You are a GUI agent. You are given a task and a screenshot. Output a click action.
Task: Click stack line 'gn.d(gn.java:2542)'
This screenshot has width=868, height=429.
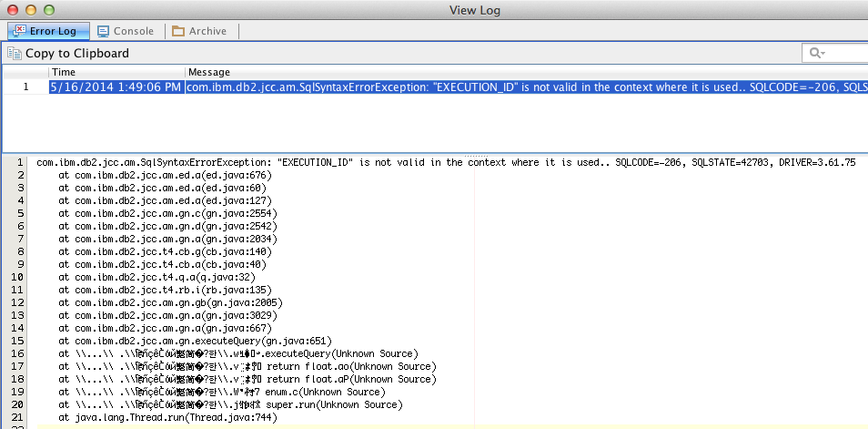tap(168, 226)
